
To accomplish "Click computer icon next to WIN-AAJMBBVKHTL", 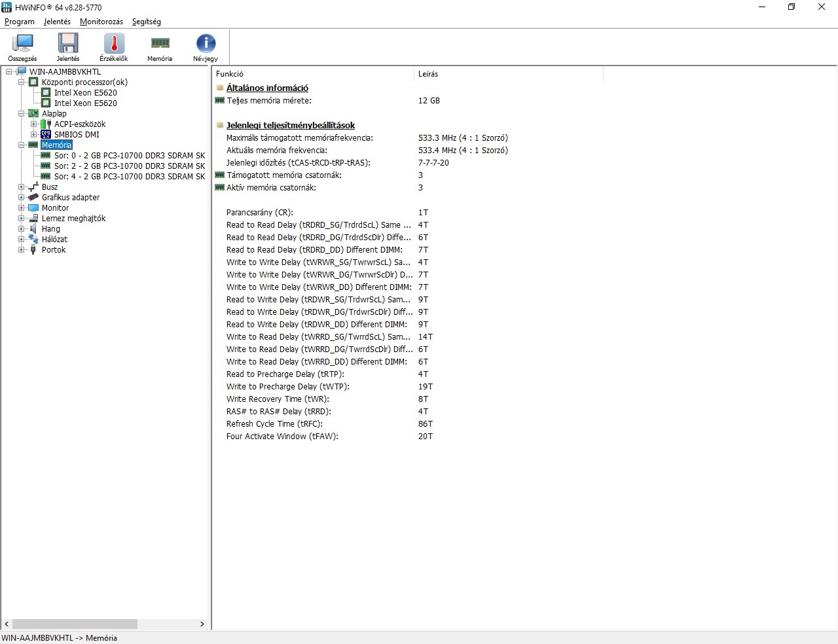I will (x=21, y=71).
